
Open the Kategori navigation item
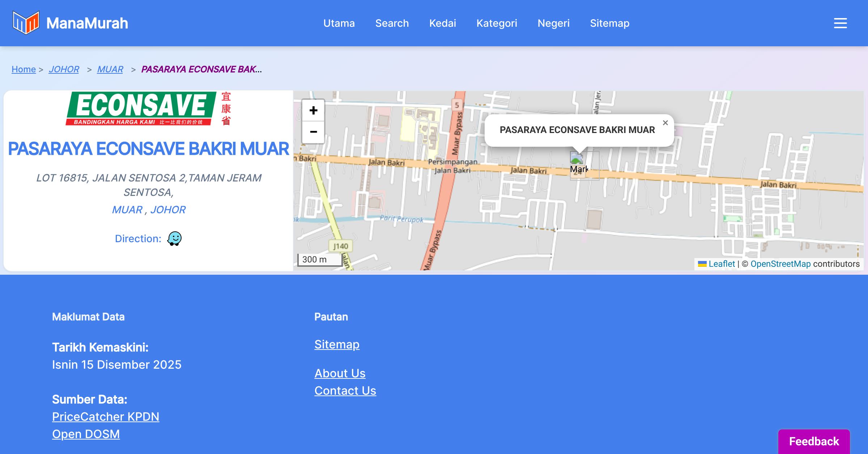497,23
